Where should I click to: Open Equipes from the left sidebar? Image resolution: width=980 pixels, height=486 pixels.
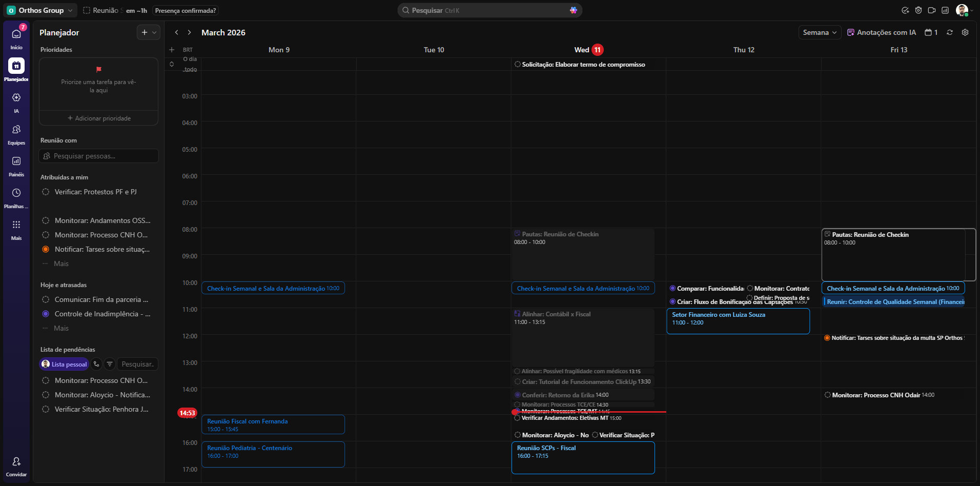16,130
